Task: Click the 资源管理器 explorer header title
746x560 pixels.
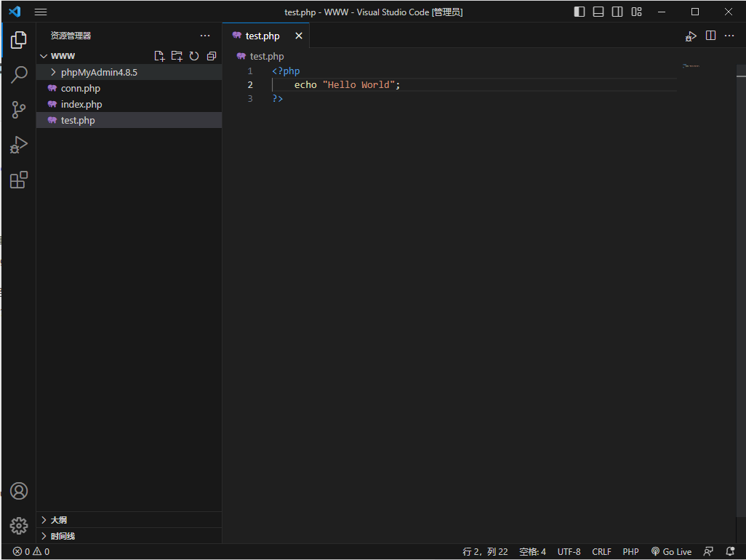Action: 71,36
